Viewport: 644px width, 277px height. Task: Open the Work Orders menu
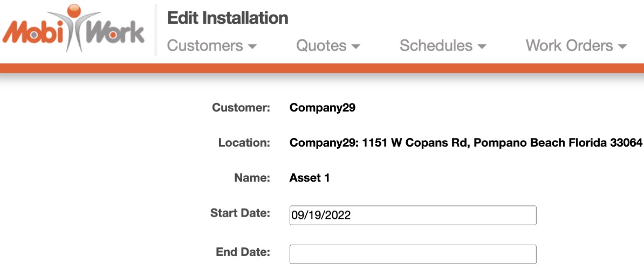point(569,46)
